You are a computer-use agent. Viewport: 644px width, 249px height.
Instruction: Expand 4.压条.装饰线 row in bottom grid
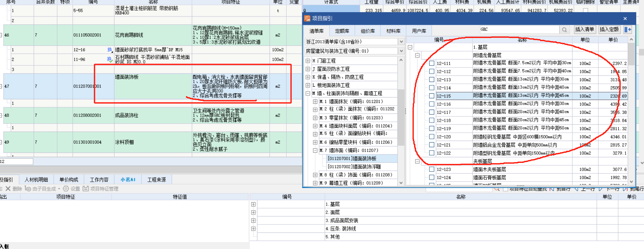(253, 229)
